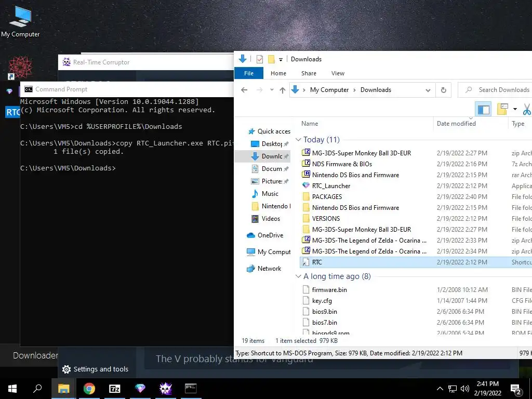Expand the address bar history dropdown
This screenshot has height=399, width=532.
pos(428,90)
